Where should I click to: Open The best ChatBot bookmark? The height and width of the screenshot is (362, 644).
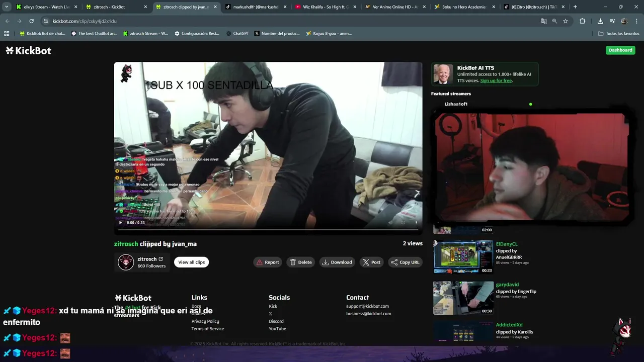click(x=94, y=33)
